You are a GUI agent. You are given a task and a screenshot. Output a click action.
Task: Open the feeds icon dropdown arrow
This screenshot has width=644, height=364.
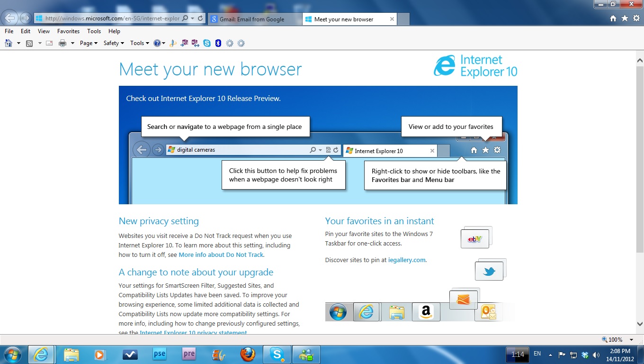pyautogui.click(x=40, y=43)
